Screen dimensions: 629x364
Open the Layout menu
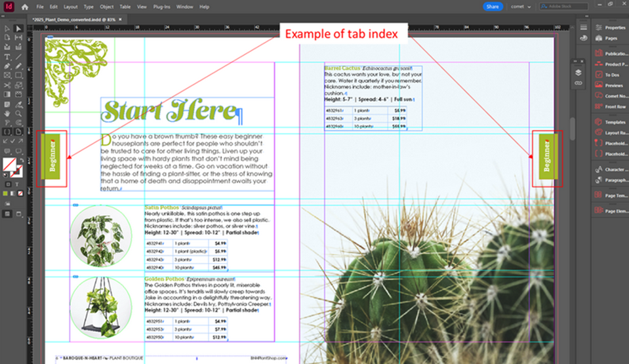click(71, 7)
